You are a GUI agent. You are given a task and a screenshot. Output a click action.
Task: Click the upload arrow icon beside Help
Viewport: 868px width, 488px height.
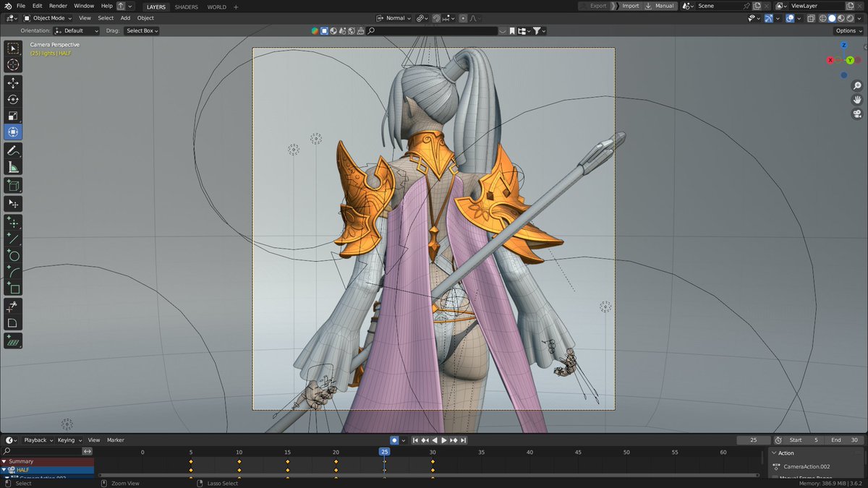[121, 6]
